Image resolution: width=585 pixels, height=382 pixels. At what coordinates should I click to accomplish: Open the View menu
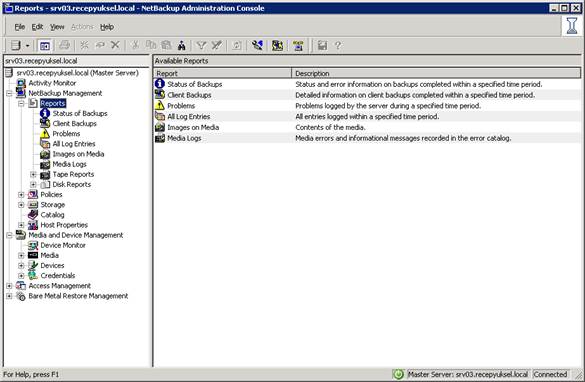(57, 27)
